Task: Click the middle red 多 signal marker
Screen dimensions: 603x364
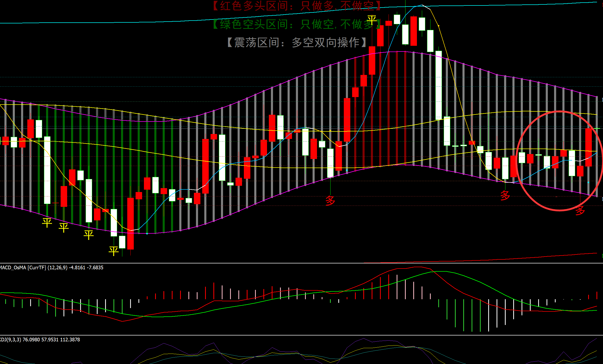Action: pyautogui.click(x=330, y=201)
